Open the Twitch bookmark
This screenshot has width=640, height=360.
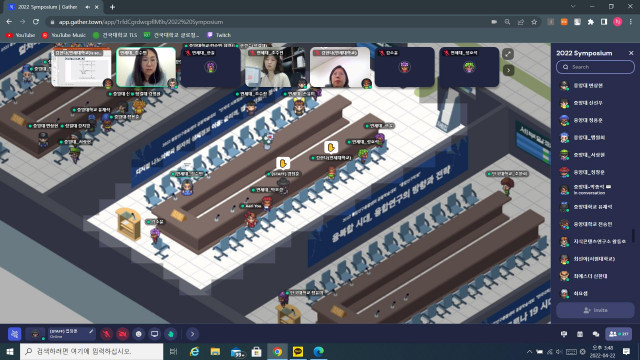pos(219,35)
